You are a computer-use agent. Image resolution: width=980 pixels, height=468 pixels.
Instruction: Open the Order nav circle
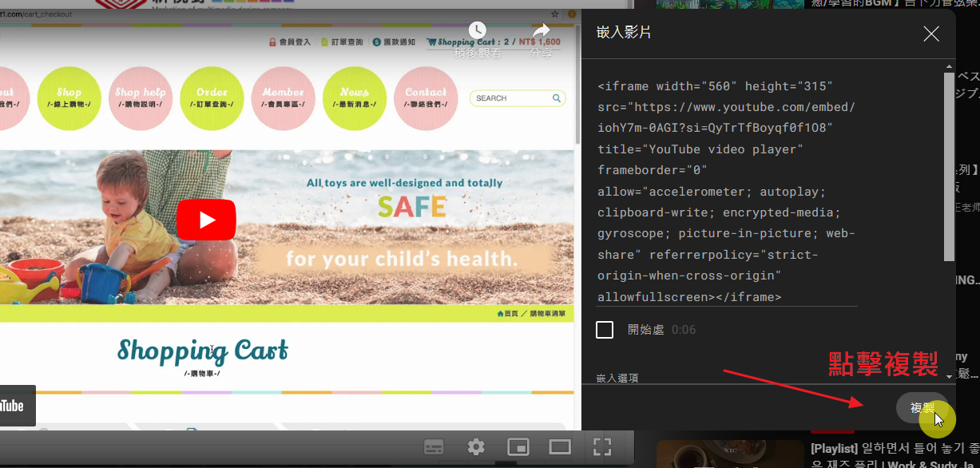(212, 98)
